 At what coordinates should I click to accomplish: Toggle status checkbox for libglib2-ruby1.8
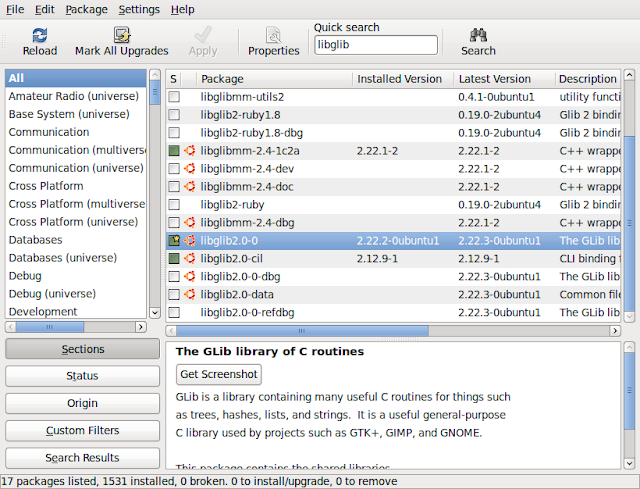[x=174, y=115]
